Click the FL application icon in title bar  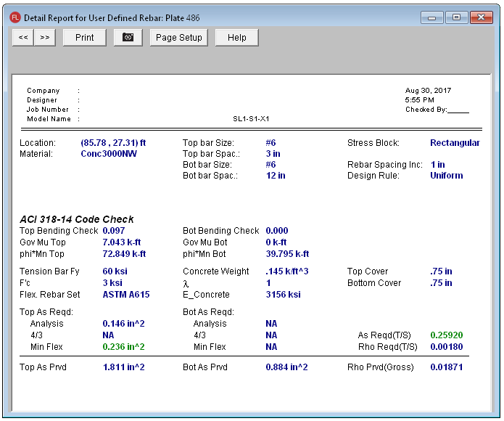[15, 17]
